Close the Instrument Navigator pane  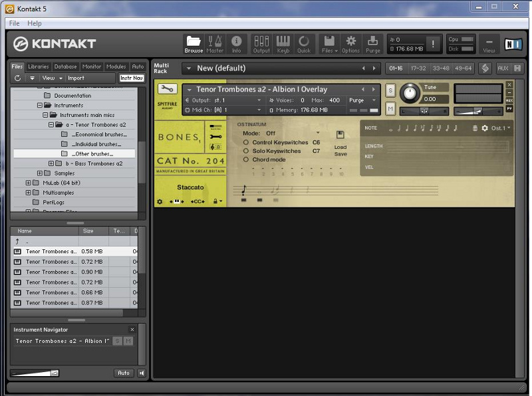132,329
